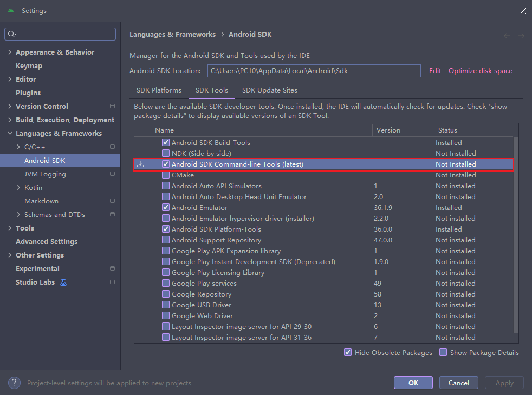This screenshot has width=532, height=395.
Task: Click the Android SDK Location field
Action: pyautogui.click(x=314, y=71)
